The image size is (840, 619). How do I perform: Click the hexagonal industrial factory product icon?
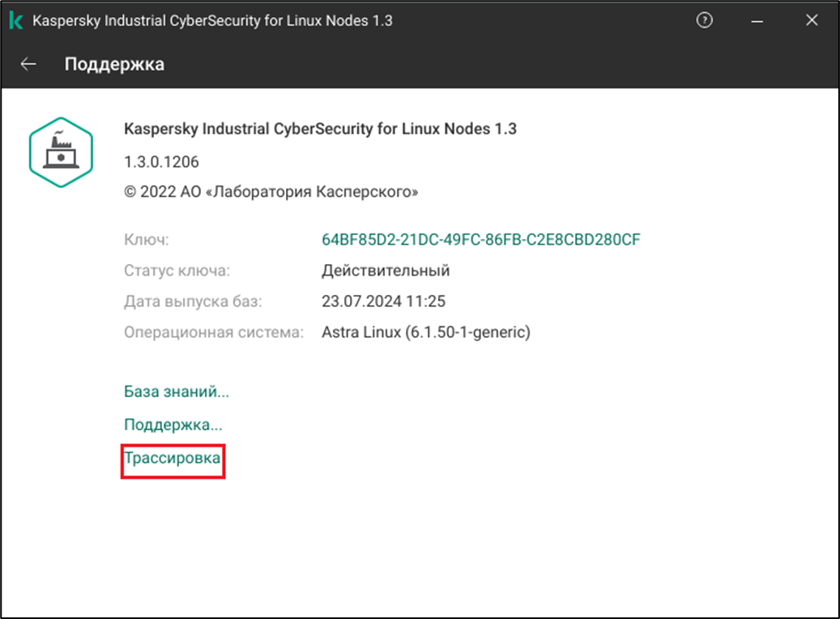click(61, 152)
